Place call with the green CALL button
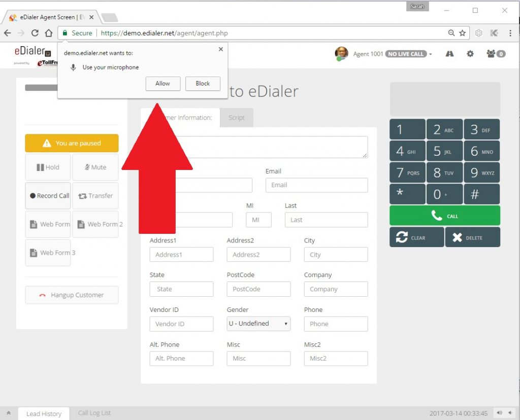Image resolution: width=520 pixels, height=420 pixels. click(x=445, y=216)
